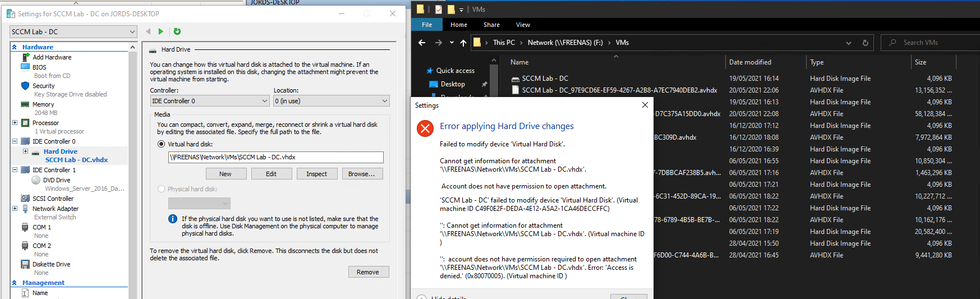Click the search magnifier icon in Explorer
This screenshot has height=299, width=980.
click(x=892, y=43)
